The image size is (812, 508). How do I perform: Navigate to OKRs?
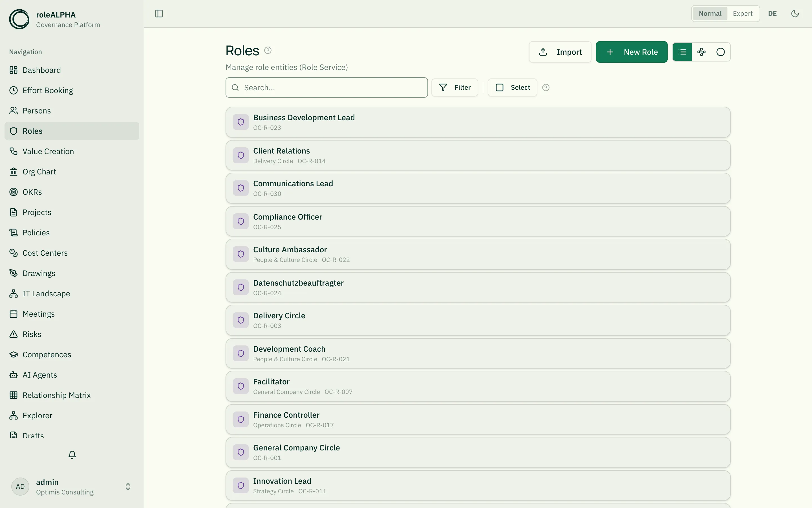[x=72, y=192]
